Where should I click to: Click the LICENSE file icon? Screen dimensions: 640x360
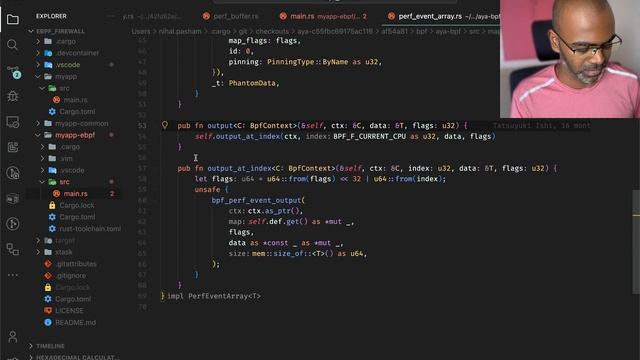coord(48,311)
